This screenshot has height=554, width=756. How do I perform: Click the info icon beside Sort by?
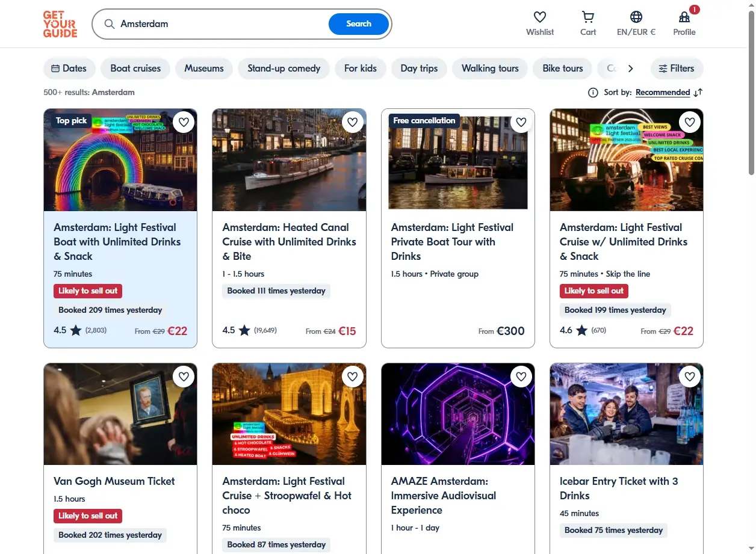(x=593, y=93)
